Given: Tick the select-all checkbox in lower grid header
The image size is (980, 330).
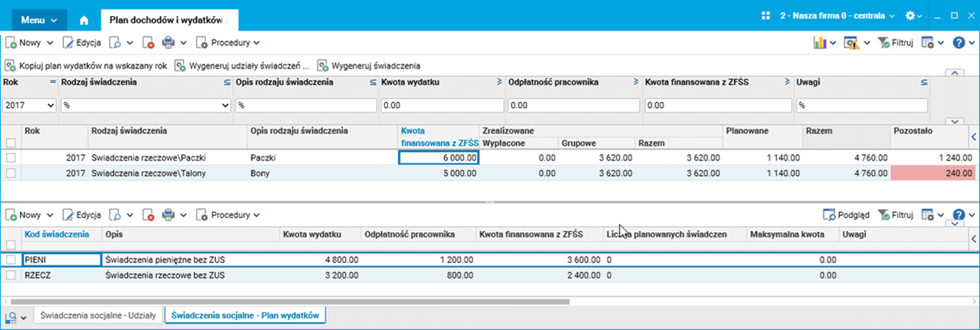Looking at the screenshot, I should pos(11,245).
